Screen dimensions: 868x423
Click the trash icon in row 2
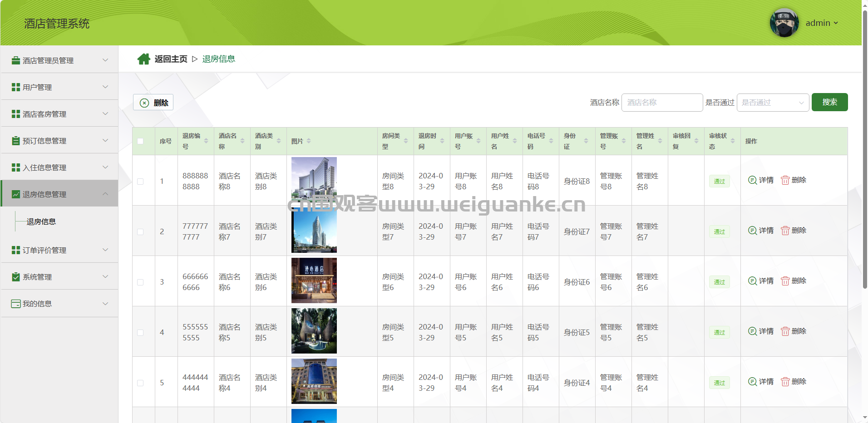click(785, 231)
